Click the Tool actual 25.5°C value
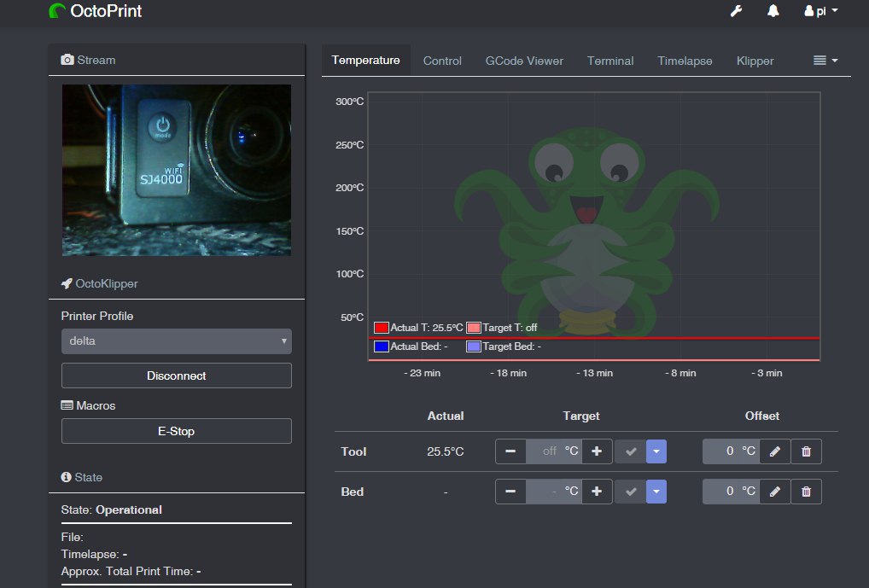The height and width of the screenshot is (588, 869). (445, 451)
